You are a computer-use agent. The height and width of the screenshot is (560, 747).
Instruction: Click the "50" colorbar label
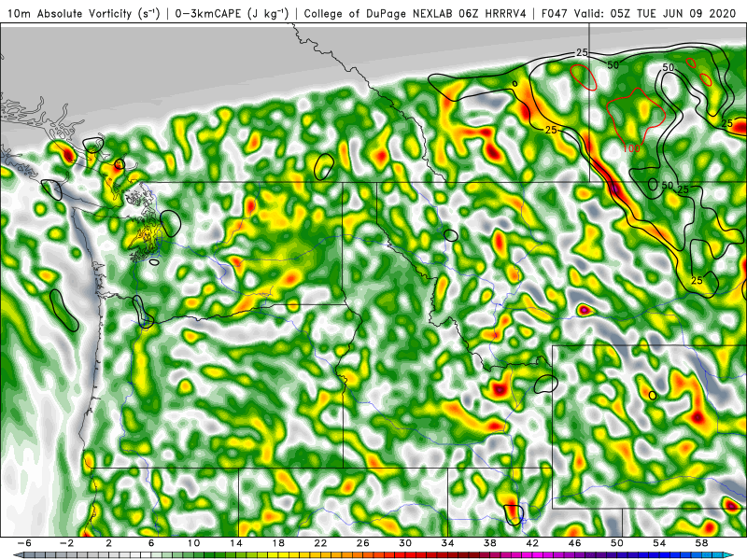pos(617,543)
